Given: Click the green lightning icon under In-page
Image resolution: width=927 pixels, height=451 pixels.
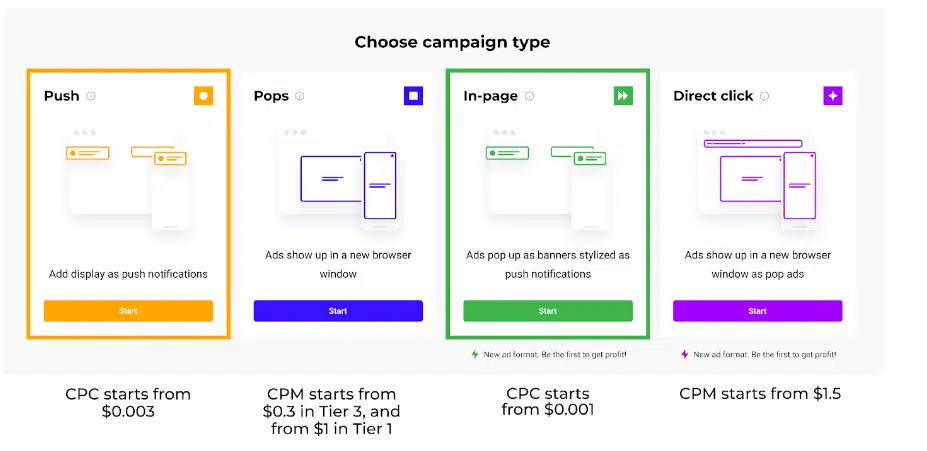Looking at the screenshot, I should (x=474, y=355).
